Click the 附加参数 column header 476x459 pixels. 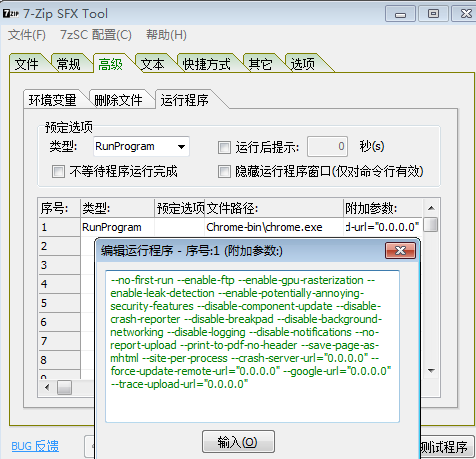pos(383,208)
